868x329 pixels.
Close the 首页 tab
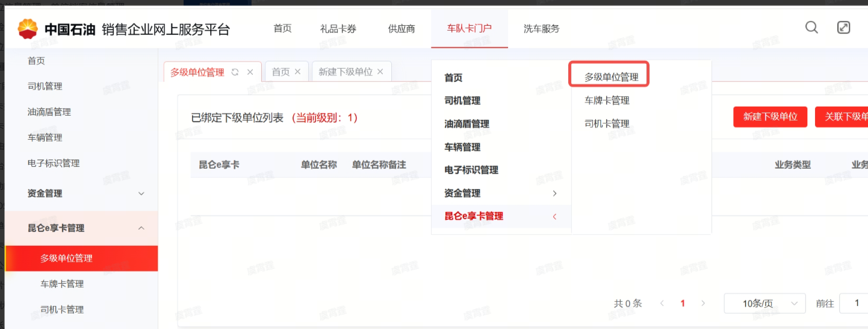pyautogui.click(x=297, y=72)
